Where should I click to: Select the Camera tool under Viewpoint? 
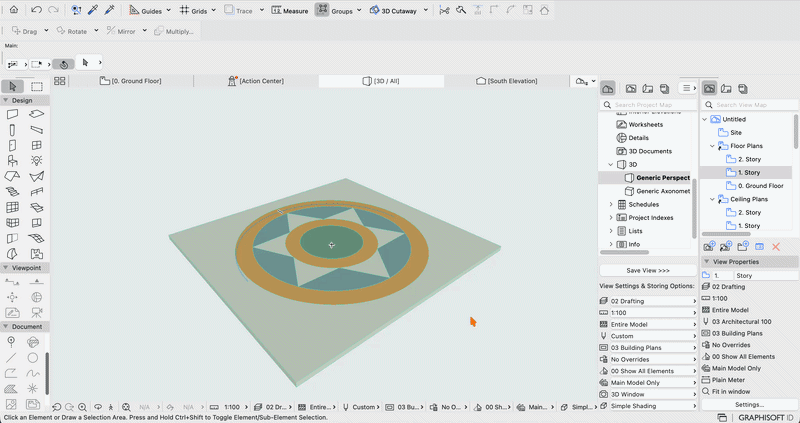point(37,312)
